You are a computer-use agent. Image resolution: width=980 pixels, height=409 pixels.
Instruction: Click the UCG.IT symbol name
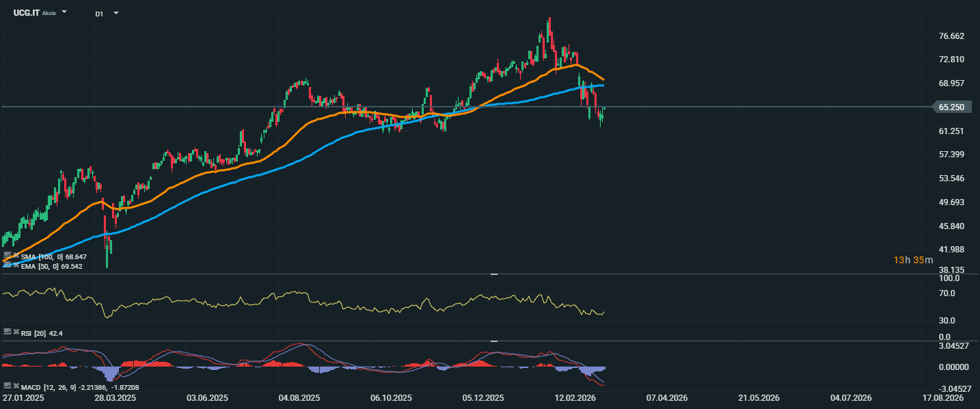26,13
